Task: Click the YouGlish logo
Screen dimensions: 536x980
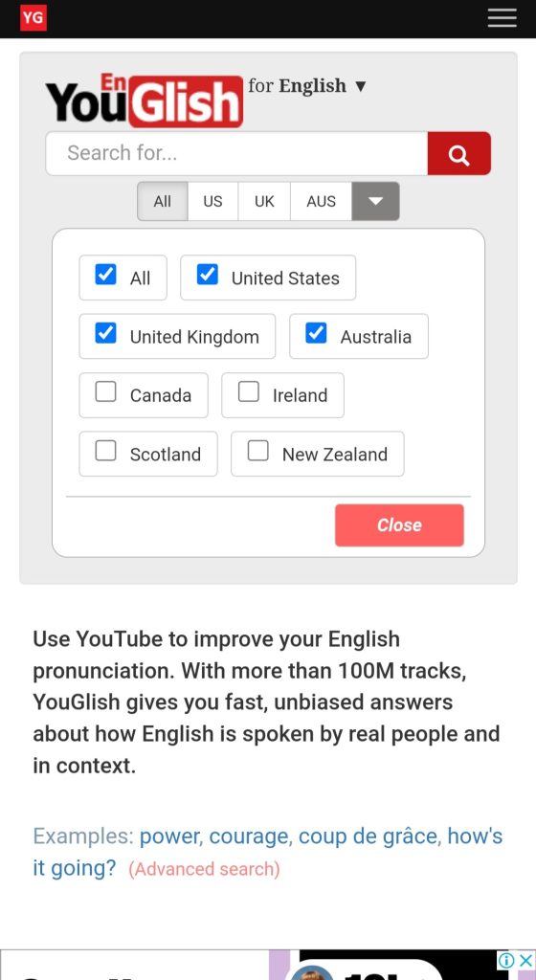Action: (145, 100)
